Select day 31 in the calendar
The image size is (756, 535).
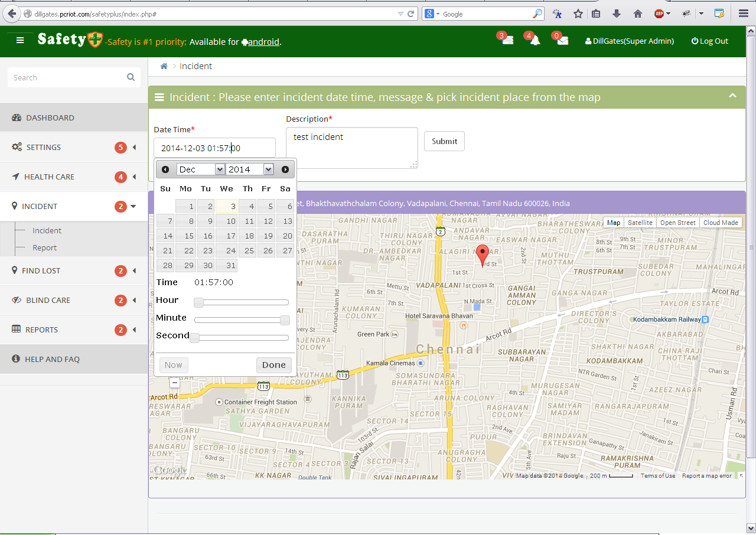point(226,266)
